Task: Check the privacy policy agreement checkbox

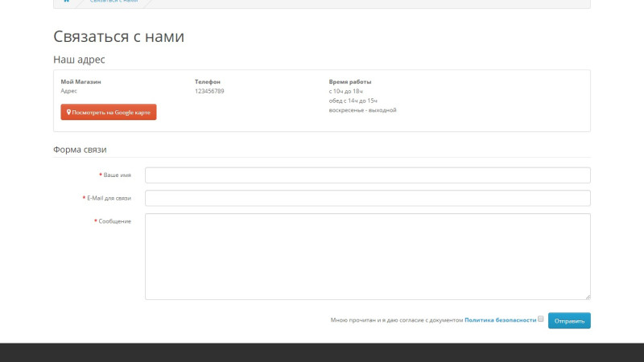Action: pos(540,319)
